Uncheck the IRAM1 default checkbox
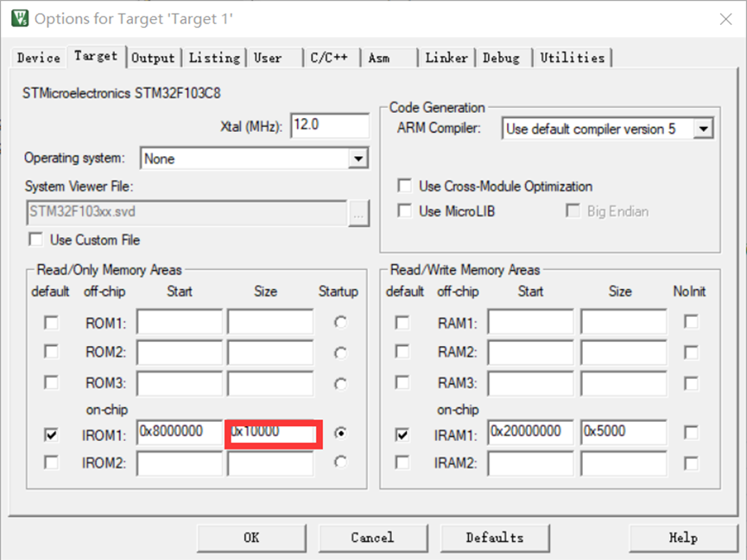 402,434
